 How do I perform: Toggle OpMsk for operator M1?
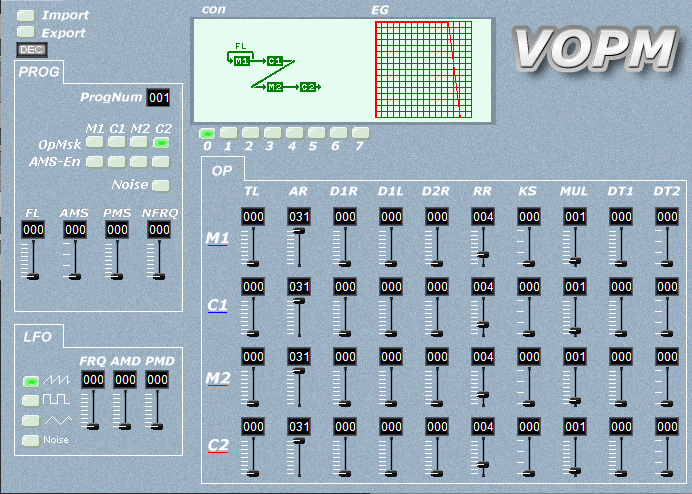coord(94,143)
